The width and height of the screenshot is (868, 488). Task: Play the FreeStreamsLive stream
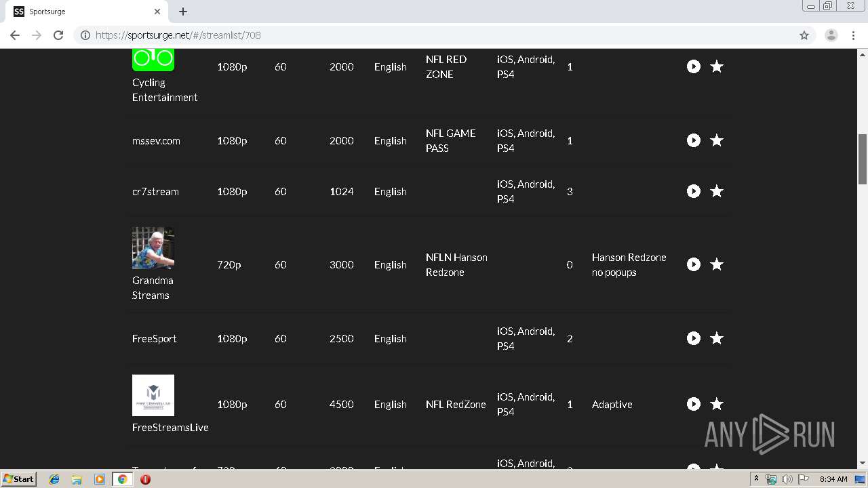(693, 404)
